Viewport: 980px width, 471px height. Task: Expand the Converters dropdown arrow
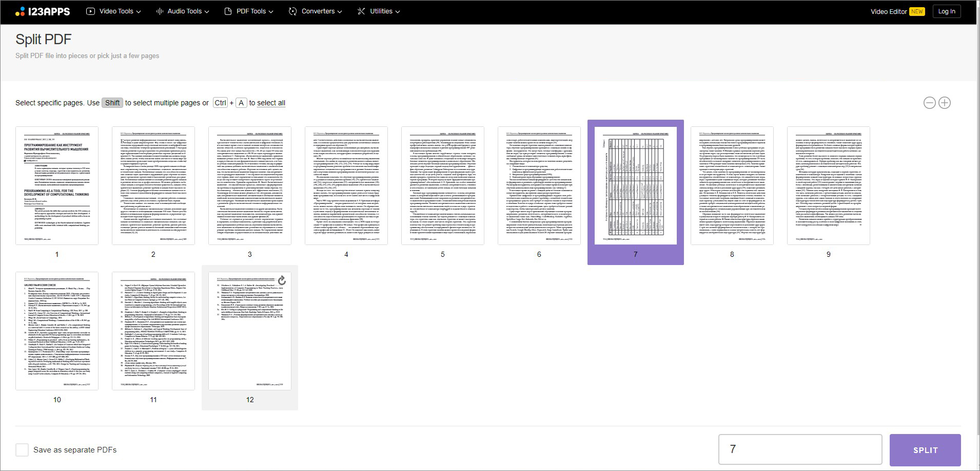coord(340,12)
